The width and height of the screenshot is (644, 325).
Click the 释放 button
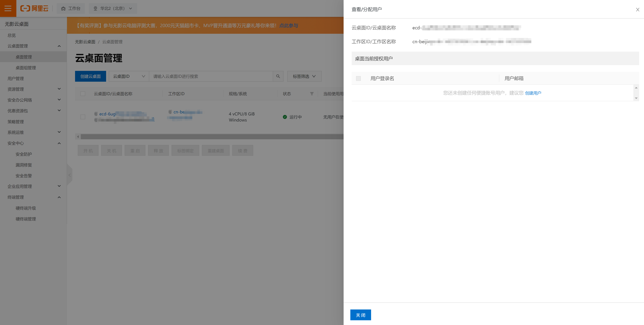click(x=159, y=151)
